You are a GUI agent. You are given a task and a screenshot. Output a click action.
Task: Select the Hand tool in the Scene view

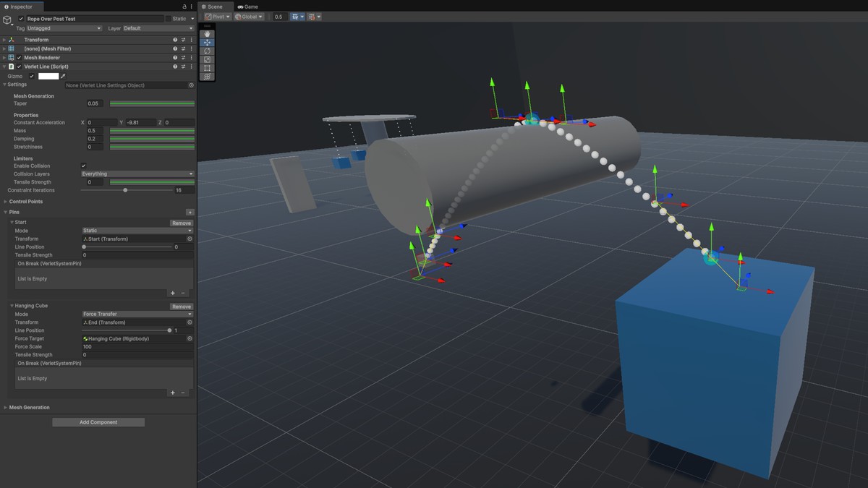click(206, 33)
